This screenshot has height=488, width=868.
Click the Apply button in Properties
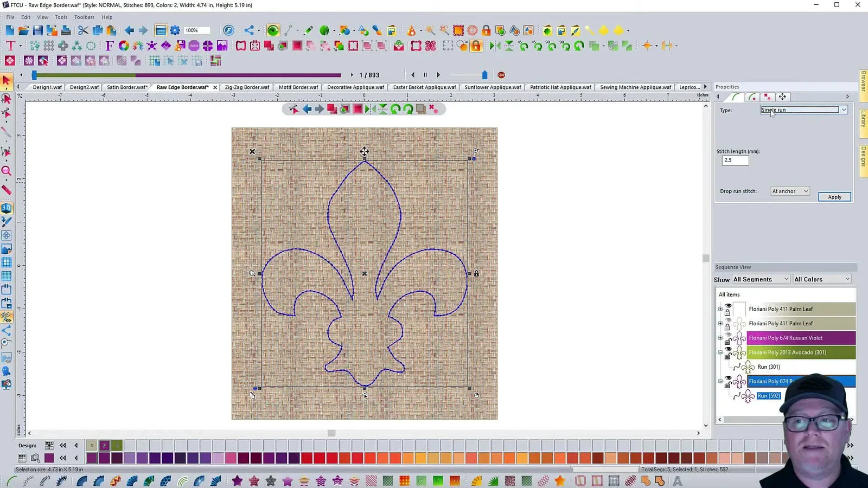pyautogui.click(x=834, y=197)
